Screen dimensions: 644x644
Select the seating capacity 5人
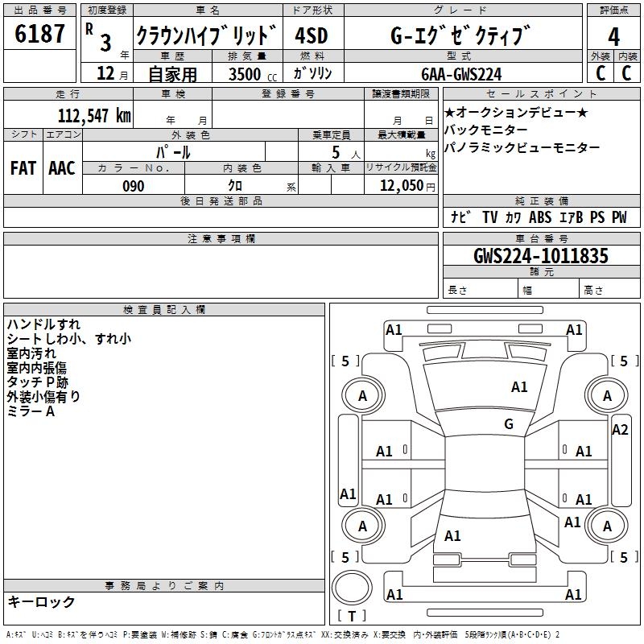pyautogui.click(x=345, y=153)
